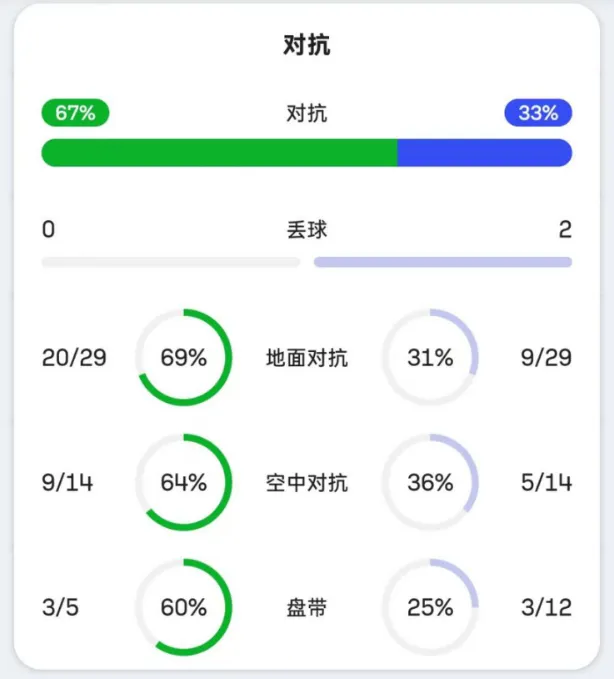Open the 空中对抗 stat label
Image resolution: width=614 pixels, height=679 pixels.
[307, 483]
